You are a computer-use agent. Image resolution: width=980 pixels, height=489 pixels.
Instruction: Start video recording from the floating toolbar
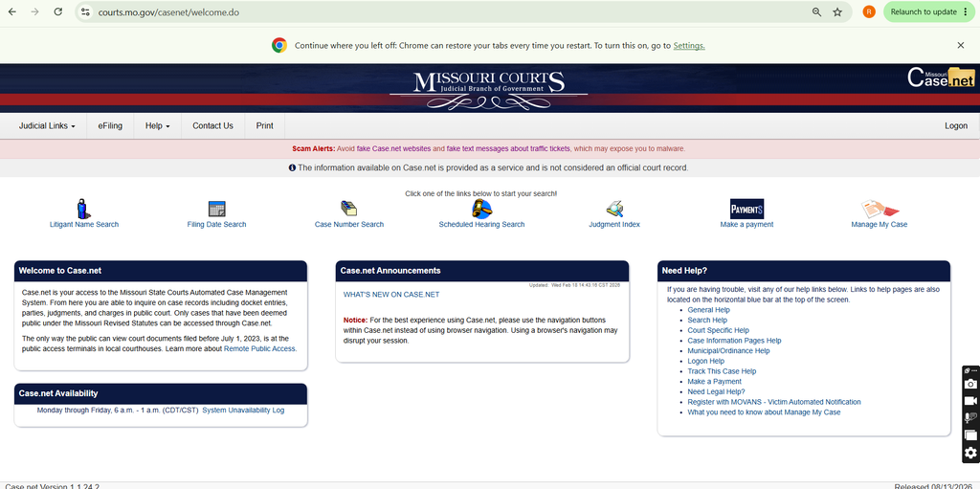tap(970, 401)
